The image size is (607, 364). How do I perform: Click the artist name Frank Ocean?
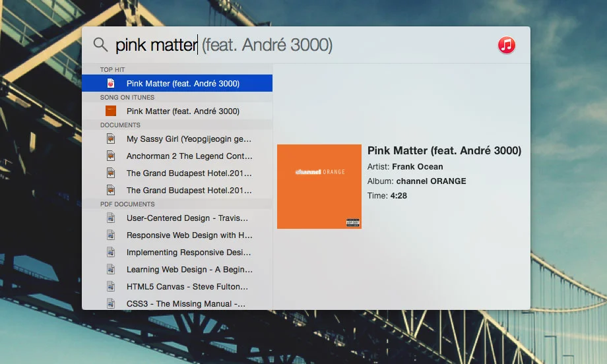tap(417, 167)
